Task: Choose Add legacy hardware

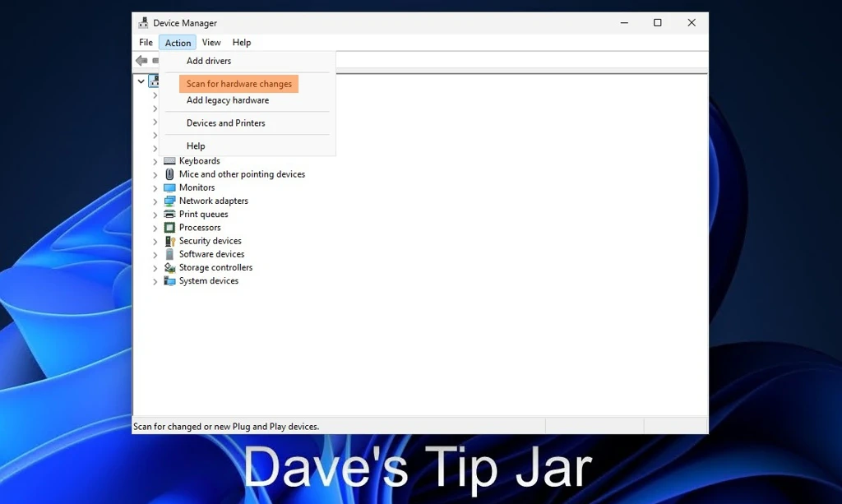Action: click(228, 100)
